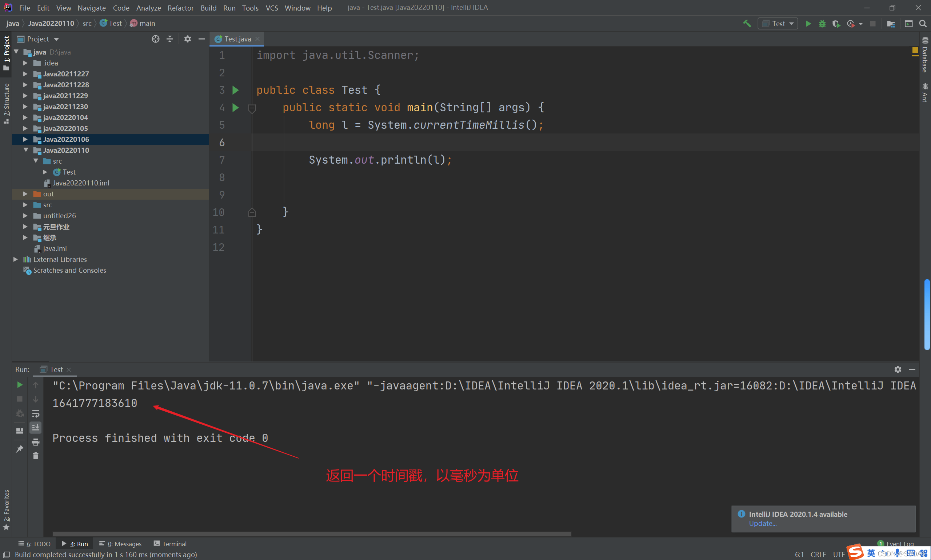
Task: Place cursor on empty line 6 in editor
Action: (585, 142)
